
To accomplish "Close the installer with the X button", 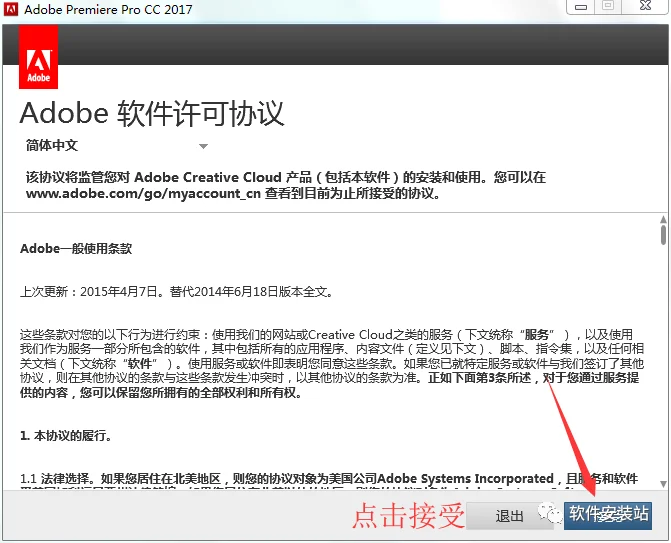I will [x=645, y=6].
